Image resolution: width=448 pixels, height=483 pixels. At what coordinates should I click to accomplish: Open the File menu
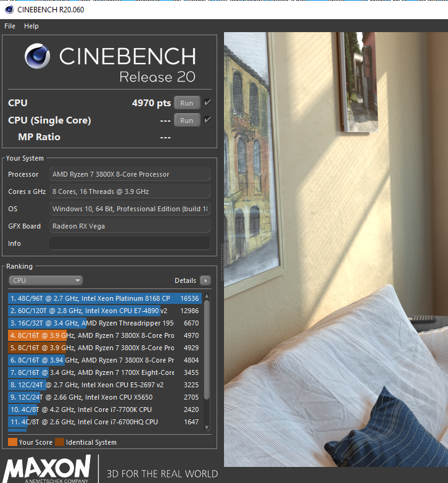(10, 26)
